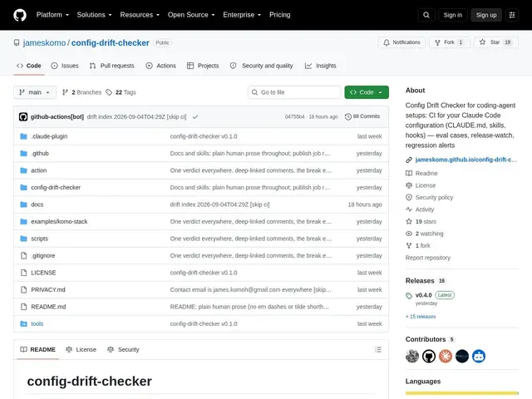Expand the Enterprise menu
The image size is (532, 399).
242,15
